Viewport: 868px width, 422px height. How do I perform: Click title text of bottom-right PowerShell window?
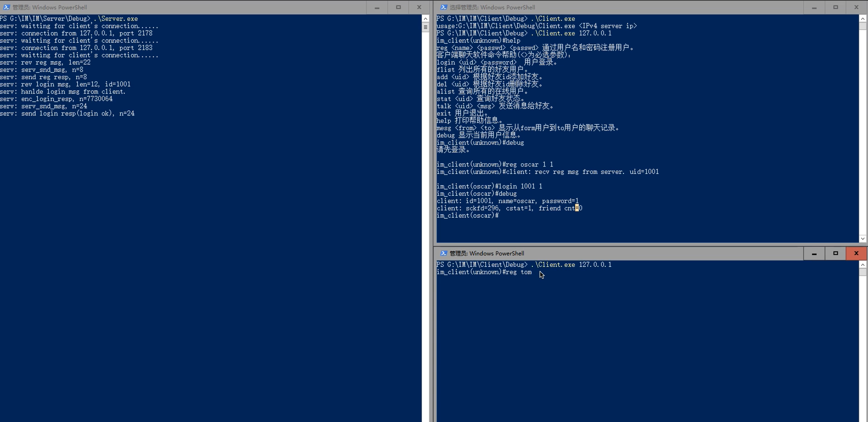tap(487, 253)
